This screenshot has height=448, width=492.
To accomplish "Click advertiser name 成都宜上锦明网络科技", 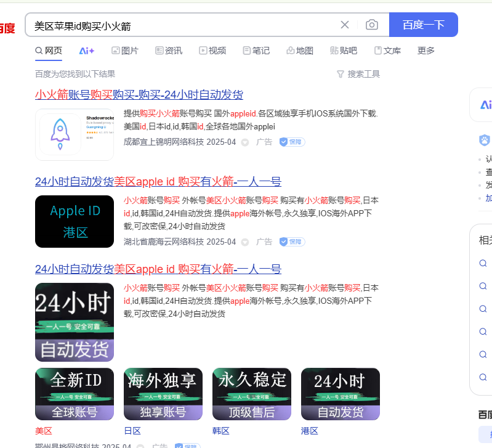I will point(164,142).
